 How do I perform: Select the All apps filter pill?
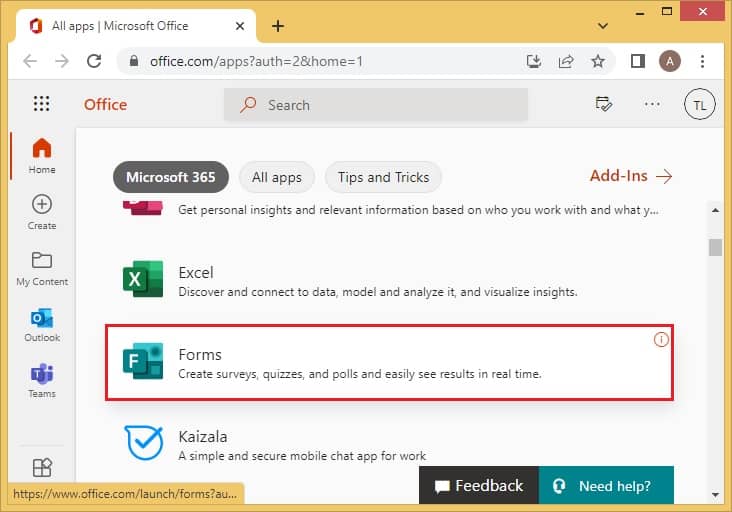point(277,177)
